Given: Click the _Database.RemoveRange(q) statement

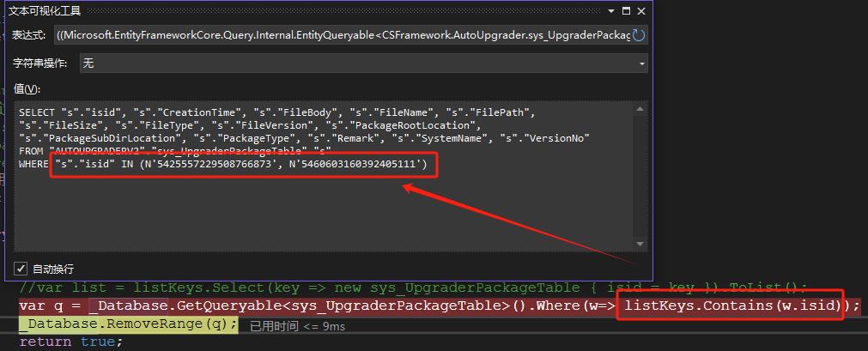Looking at the screenshot, I should tap(127, 324).
